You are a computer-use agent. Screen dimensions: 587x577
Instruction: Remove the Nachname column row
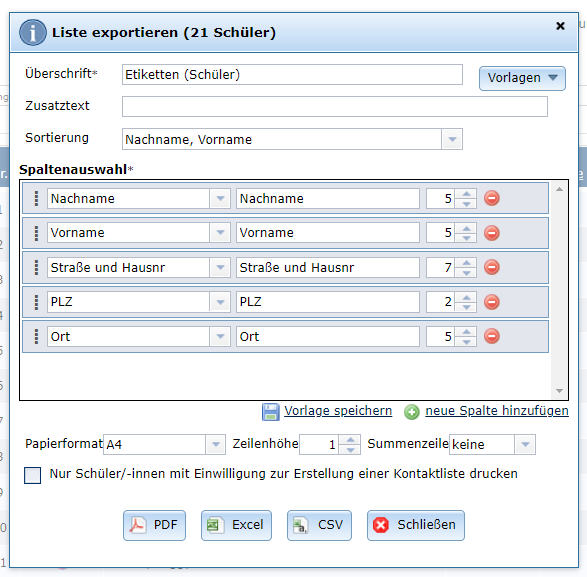492,198
